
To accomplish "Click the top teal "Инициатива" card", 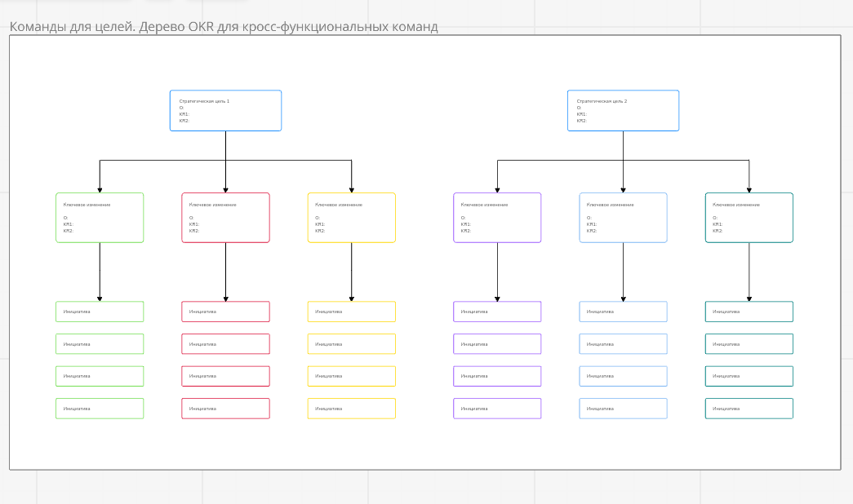I will click(749, 312).
